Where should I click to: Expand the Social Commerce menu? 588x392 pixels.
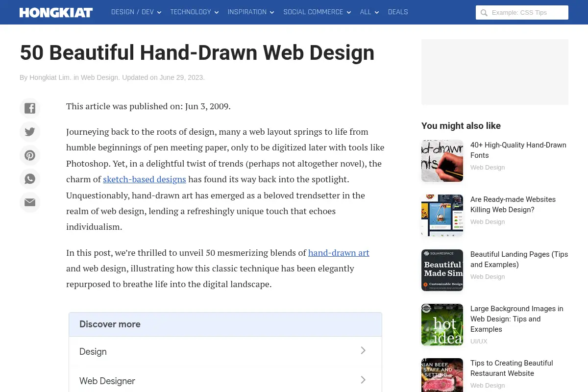(x=317, y=12)
